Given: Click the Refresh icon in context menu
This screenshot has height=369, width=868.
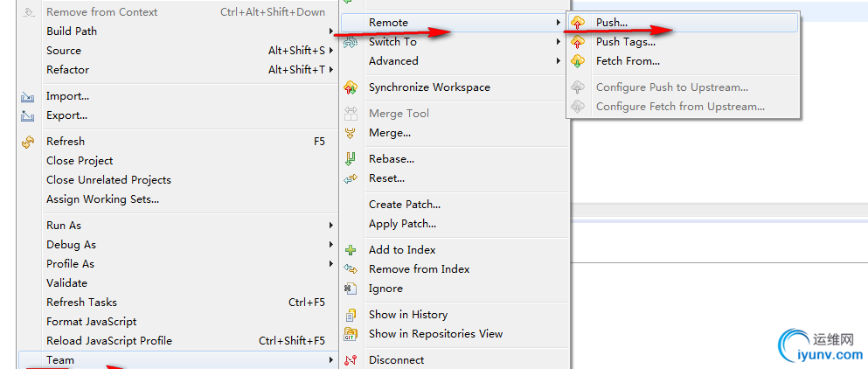Looking at the screenshot, I should 28,142.
